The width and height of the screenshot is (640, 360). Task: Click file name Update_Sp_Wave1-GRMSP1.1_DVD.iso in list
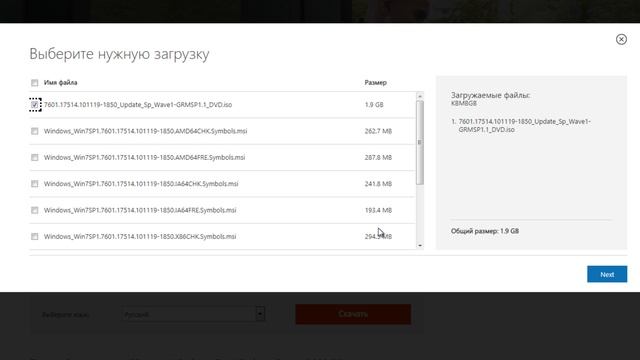click(138, 105)
